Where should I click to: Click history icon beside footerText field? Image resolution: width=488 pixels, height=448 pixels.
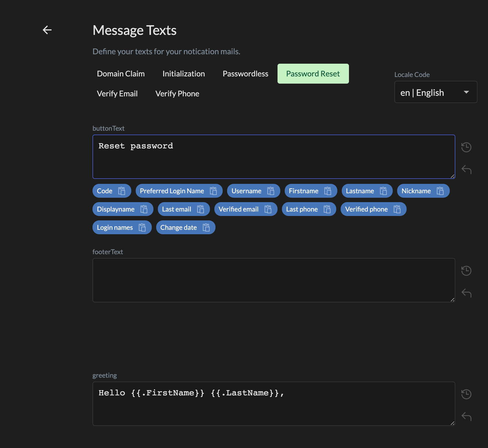click(x=466, y=271)
